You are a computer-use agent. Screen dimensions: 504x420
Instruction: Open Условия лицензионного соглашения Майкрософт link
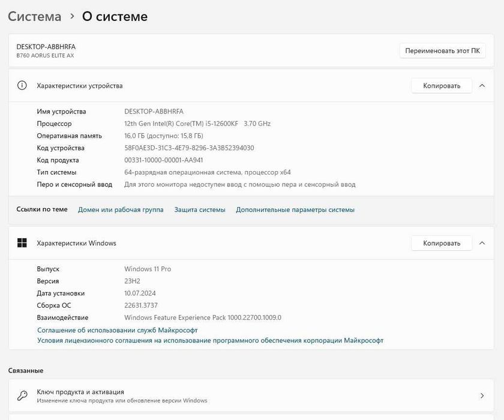tap(210, 341)
